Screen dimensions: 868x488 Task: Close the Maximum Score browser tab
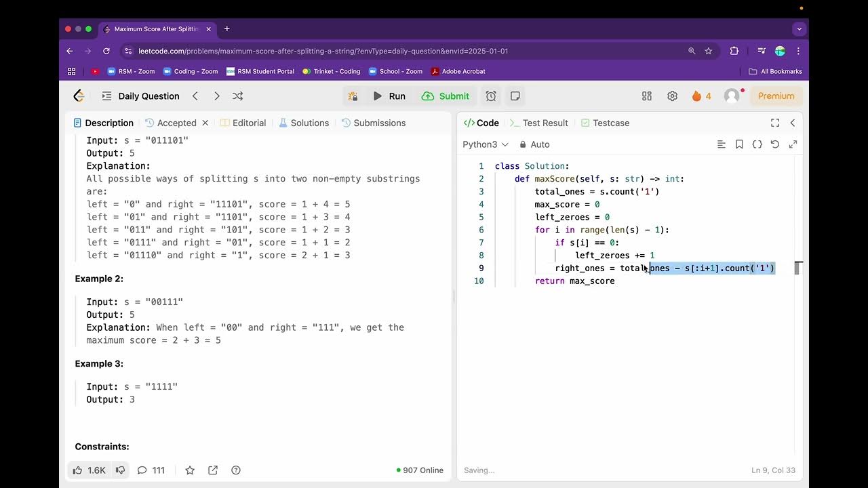pos(209,29)
